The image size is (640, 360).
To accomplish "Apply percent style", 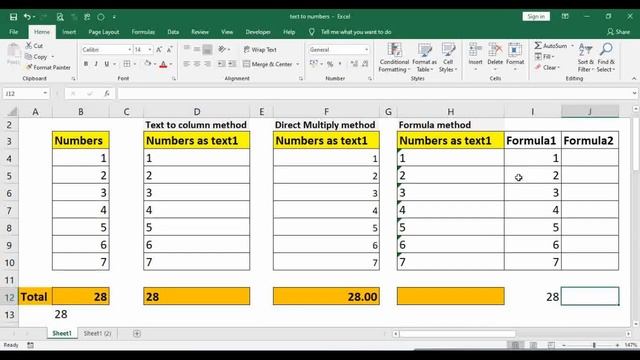I will (330, 64).
